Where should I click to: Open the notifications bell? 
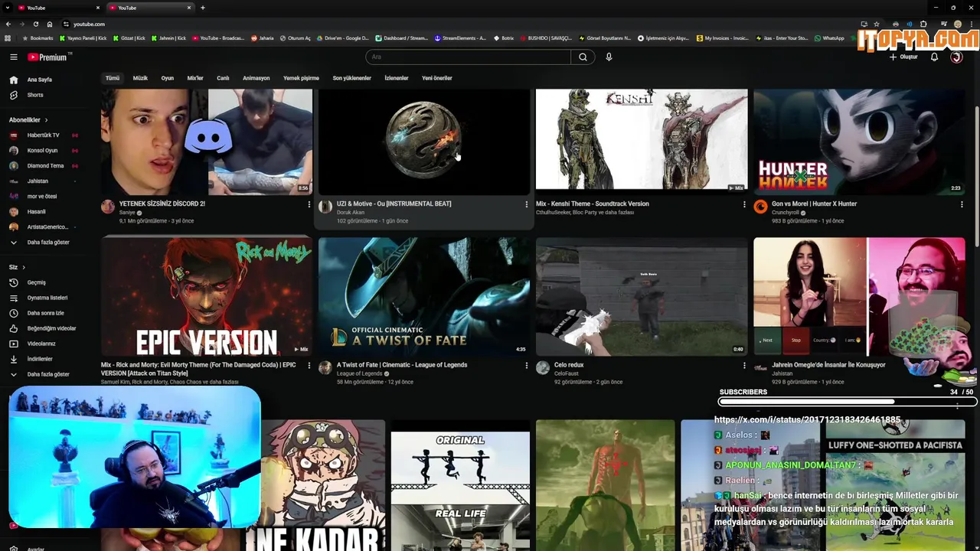[934, 57]
